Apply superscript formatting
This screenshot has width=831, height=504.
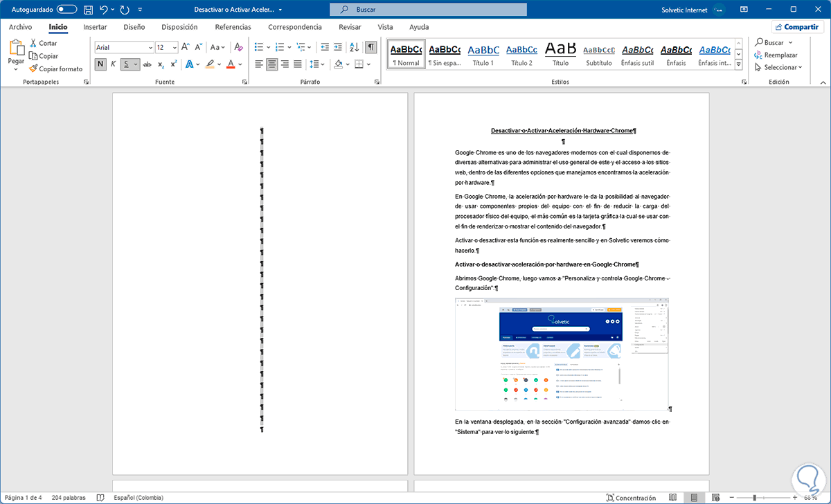point(174,64)
